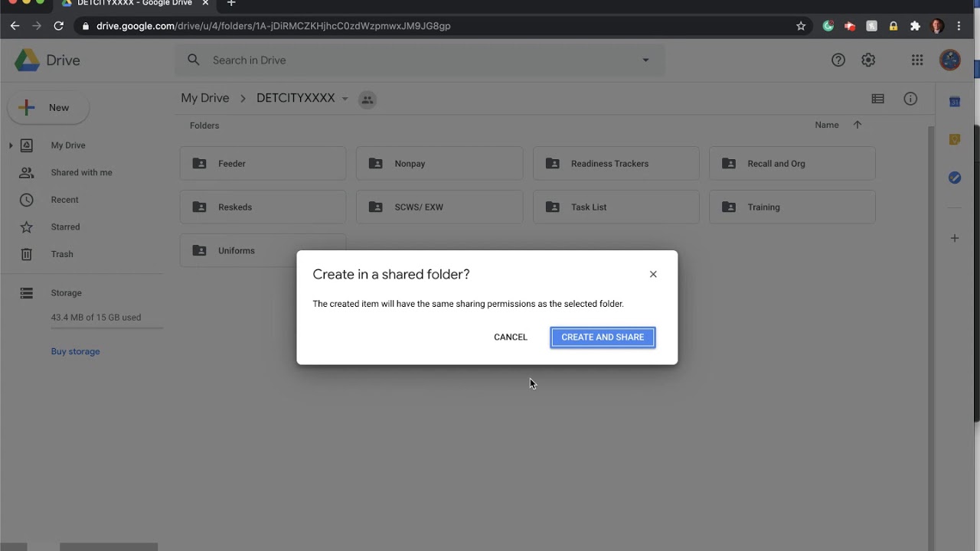Image resolution: width=980 pixels, height=551 pixels.
Task: Open the Support help icon
Action: 838,60
